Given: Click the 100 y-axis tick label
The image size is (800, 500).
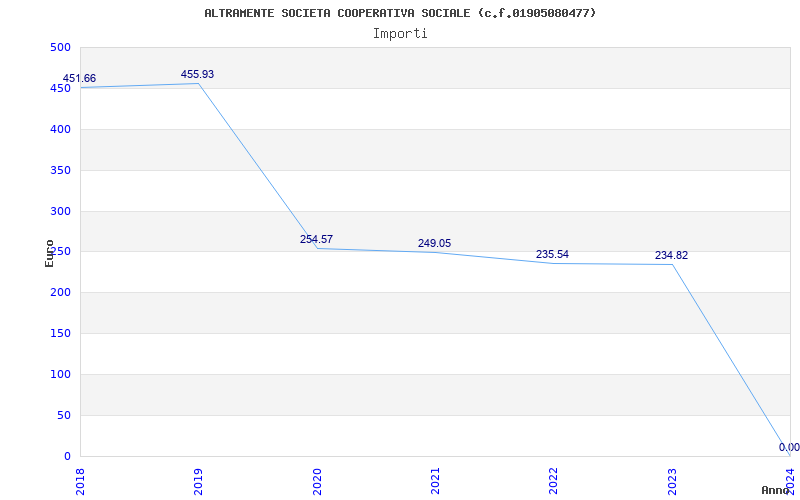Looking at the screenshot, I should pyautogui.click(x=60, y=374).
